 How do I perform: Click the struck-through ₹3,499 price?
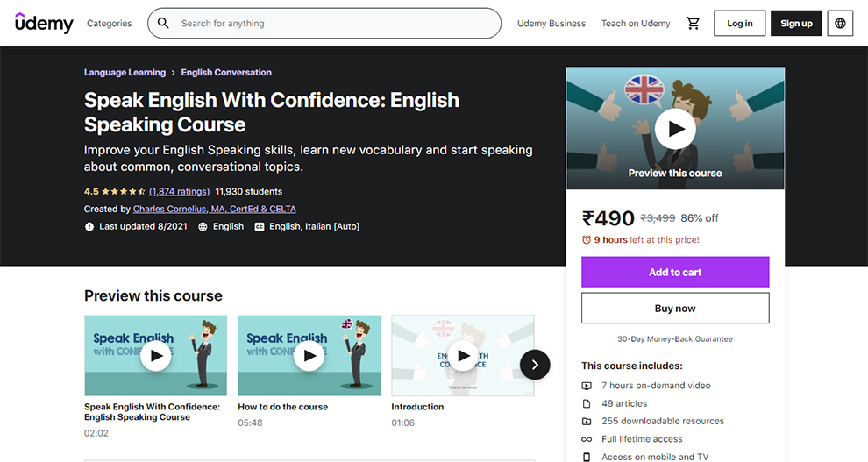tap(658, 218)
